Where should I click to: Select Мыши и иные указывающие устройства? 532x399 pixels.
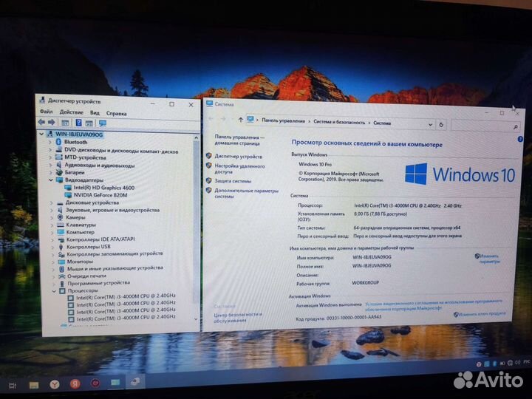(x=115, y=268)
